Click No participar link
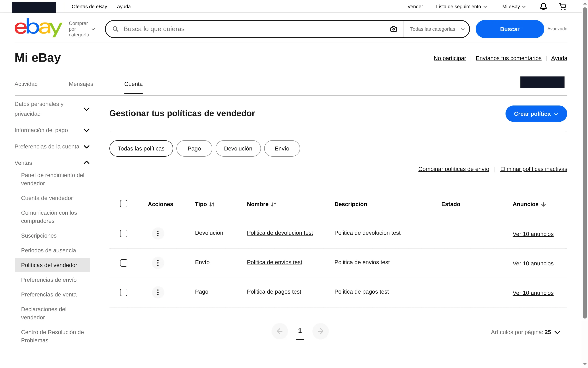 point(450,58)
